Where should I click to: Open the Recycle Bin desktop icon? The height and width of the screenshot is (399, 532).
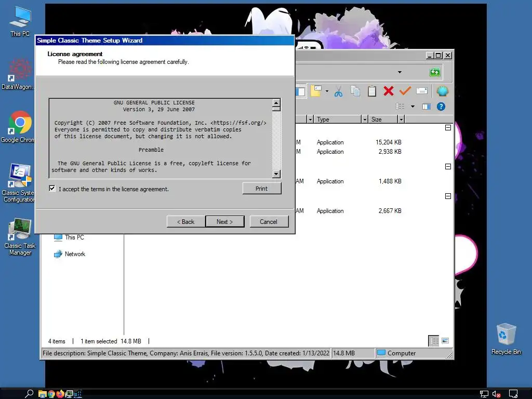coord(506,339)
